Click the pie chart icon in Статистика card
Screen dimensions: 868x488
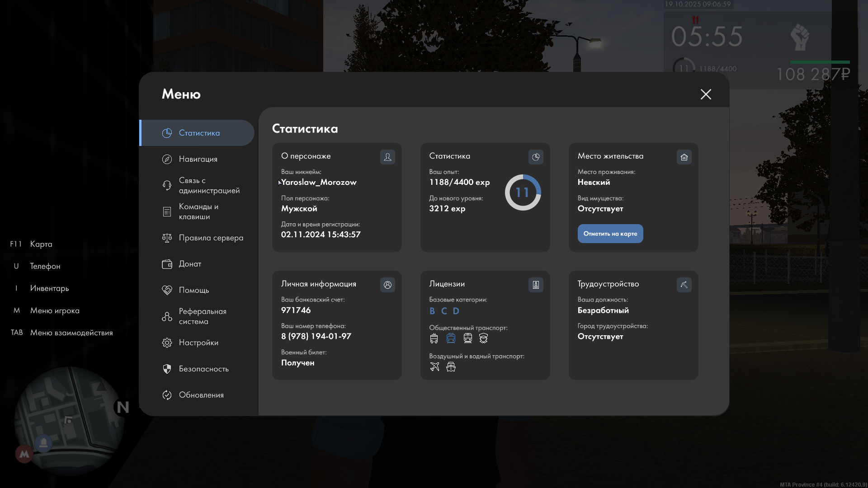click(536, 157)
